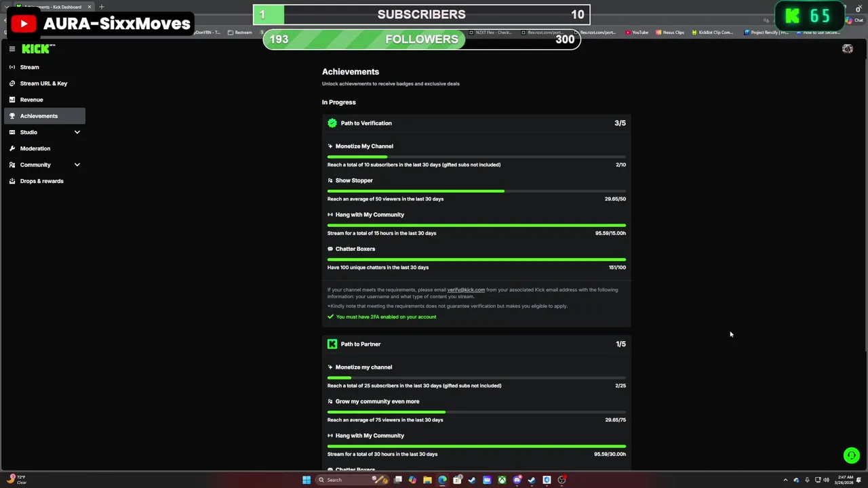Click the 95.59/30.00h hours value
Image resolution: width=868 pixels, height=488 pixels.
point(610,454)
